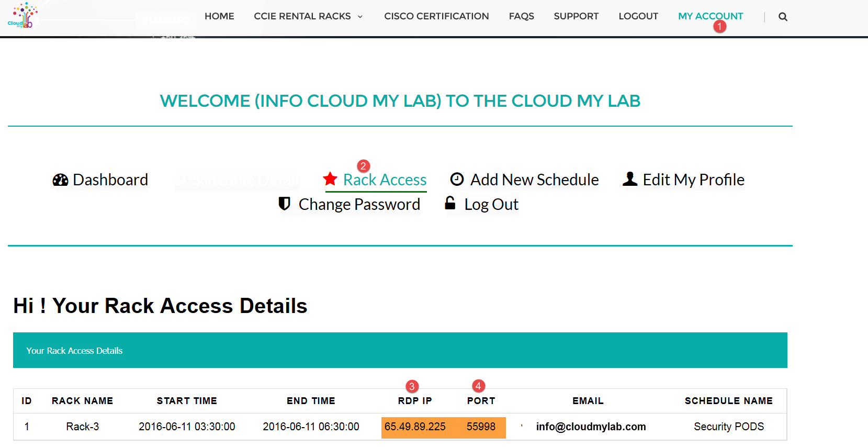The width and height of the screenshot is (868, 447).
Task: Click the Security PODS schedule name cell
Action: 729,427
